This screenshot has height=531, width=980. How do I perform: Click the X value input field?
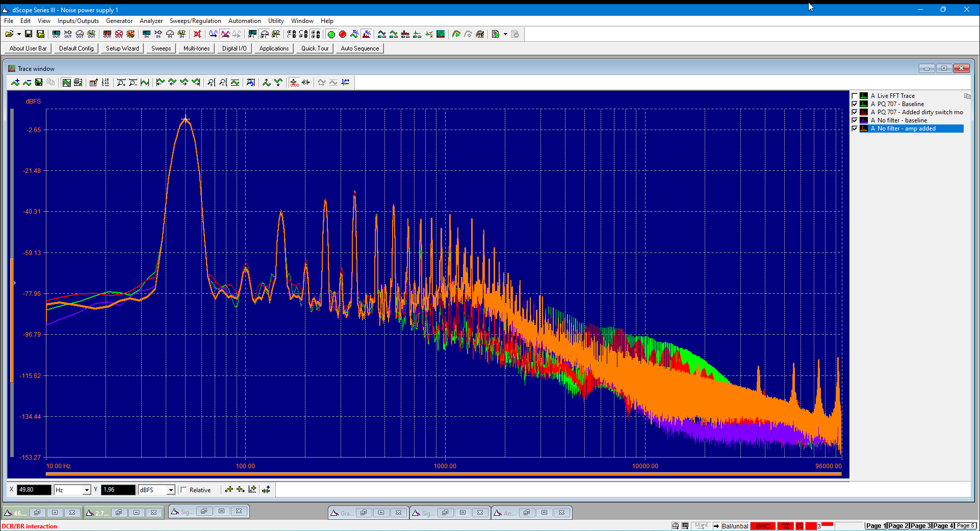coord(34,490)
